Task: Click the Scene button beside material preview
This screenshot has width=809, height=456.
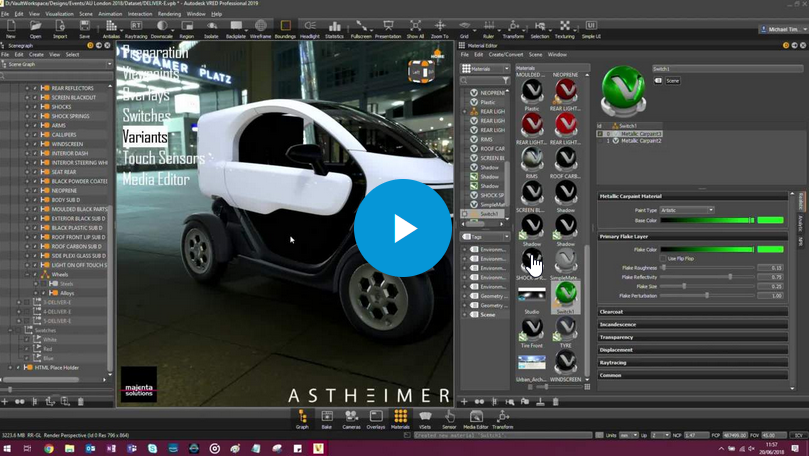Action: 672,80
